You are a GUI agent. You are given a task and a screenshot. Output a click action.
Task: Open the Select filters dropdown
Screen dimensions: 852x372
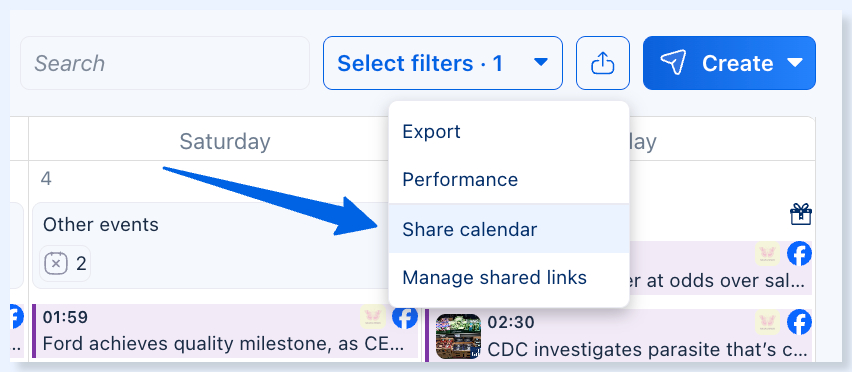coord(443,63)
